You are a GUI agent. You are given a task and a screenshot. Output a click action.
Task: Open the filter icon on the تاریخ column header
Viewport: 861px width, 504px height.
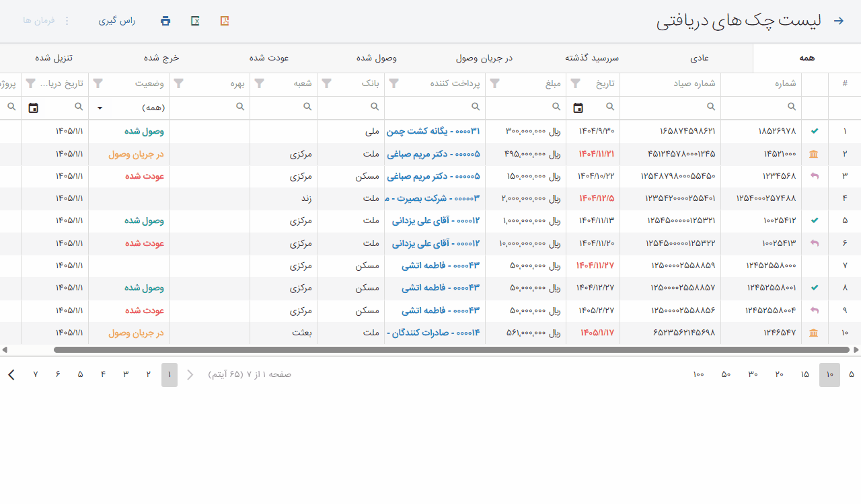(x=576, y=84)
